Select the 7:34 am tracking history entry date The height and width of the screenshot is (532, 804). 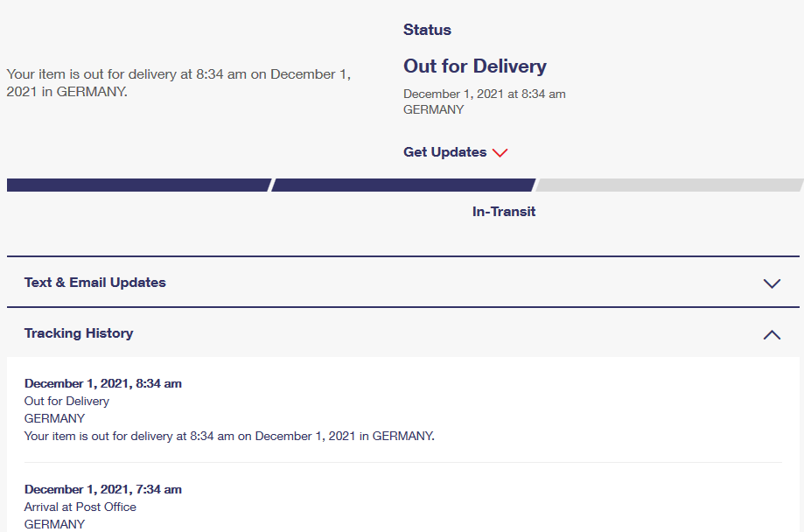[x=103, y=489]
